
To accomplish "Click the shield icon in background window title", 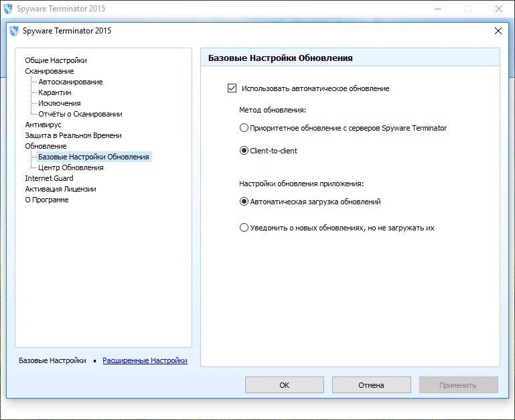I will pyautogui.click(x=7, y=9).
